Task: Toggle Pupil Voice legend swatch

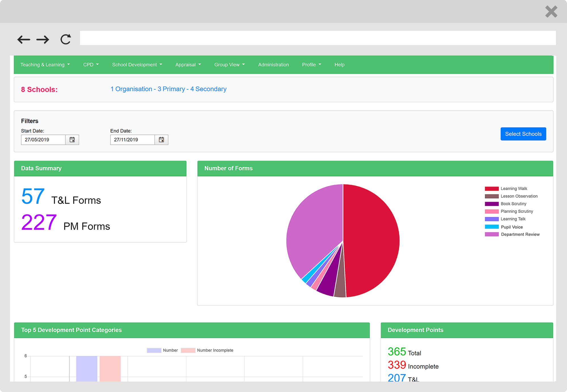Action: [492, 227]
